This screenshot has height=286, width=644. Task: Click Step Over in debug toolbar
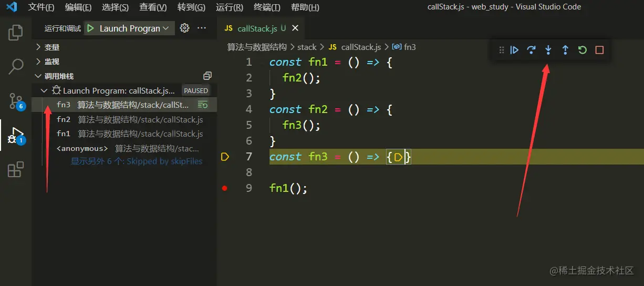coord(532,50)
